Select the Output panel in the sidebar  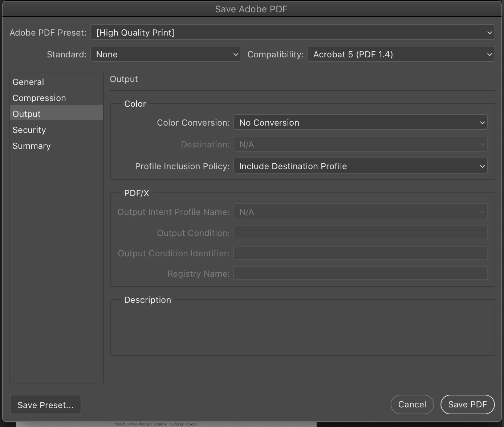(27, 114)
